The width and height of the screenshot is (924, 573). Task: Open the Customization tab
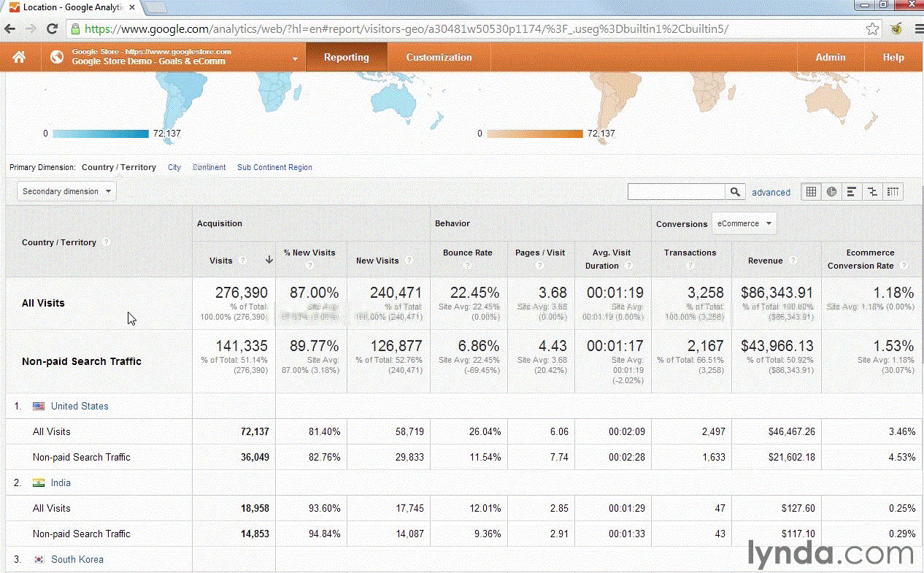(439, 57)
